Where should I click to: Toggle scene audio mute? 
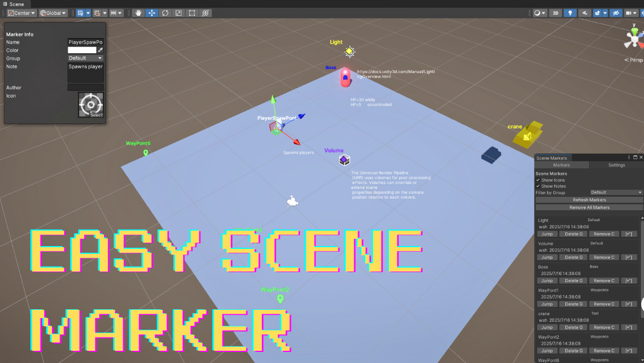click(x=584, y=13)
